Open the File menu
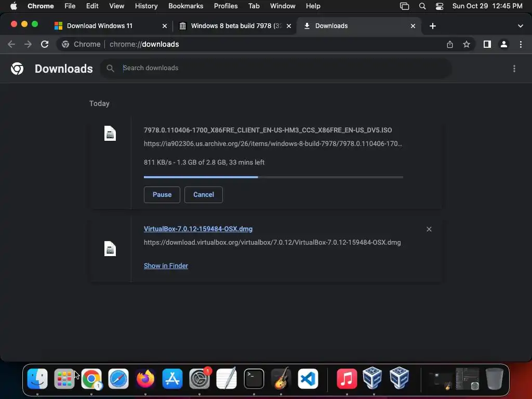 coord(70,6)
